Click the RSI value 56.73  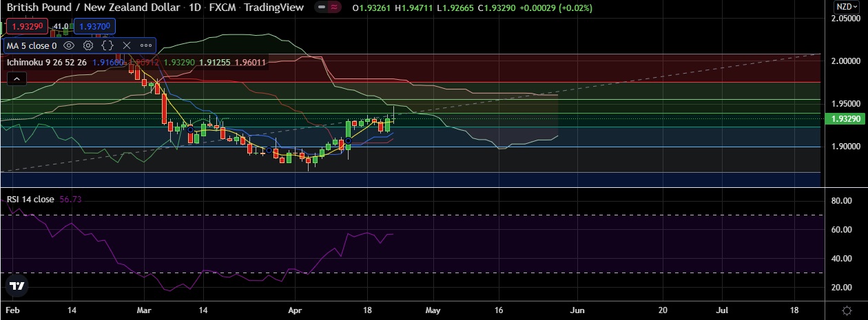[70, 199]
